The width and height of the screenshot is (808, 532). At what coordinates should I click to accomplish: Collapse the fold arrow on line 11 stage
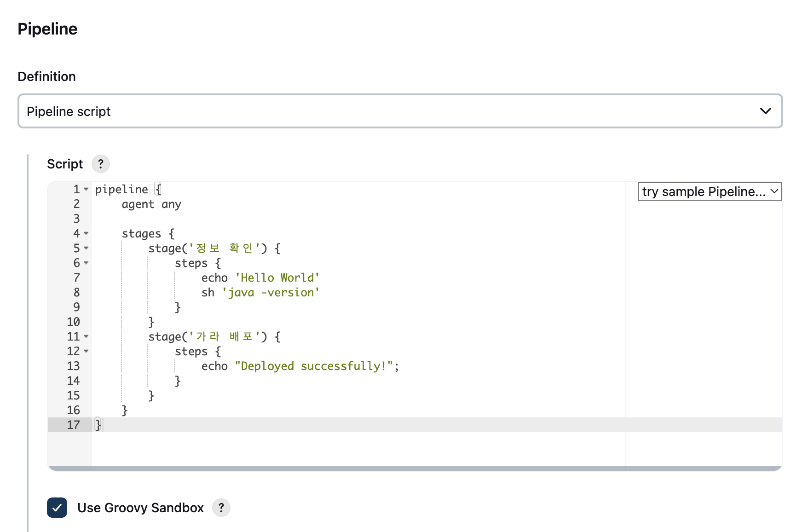[x=86, y=336]
